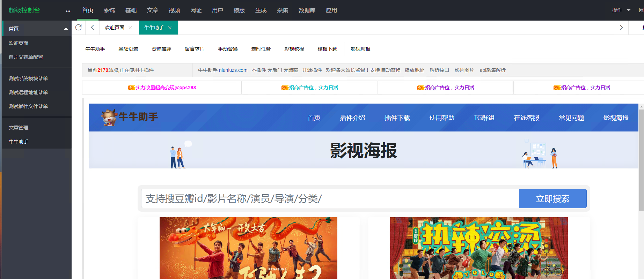This screenshot has height=279, width=644.
Task: Open the 采集 top menu
Action: 283,10
